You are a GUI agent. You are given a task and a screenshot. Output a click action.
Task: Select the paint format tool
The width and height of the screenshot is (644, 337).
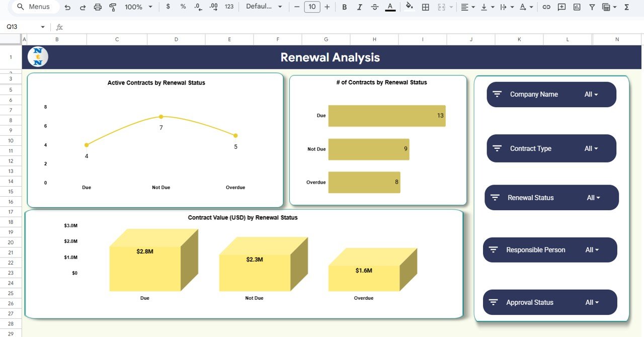point(113,7)
